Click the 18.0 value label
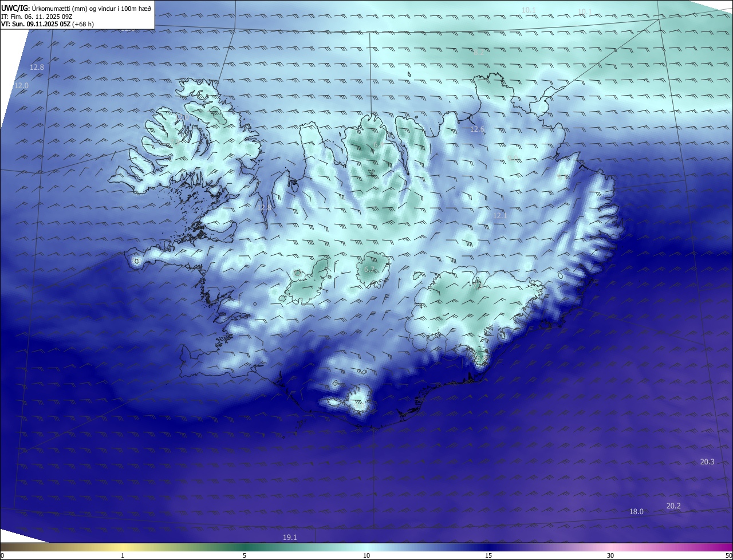This screenshot has height=560, width=733. click(636, 511)
